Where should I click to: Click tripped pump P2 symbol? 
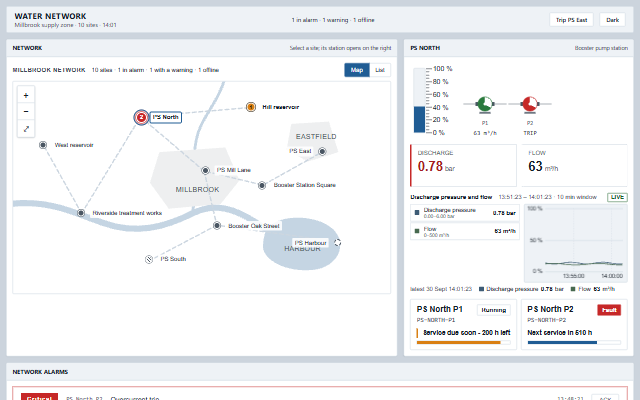(530, 104)
